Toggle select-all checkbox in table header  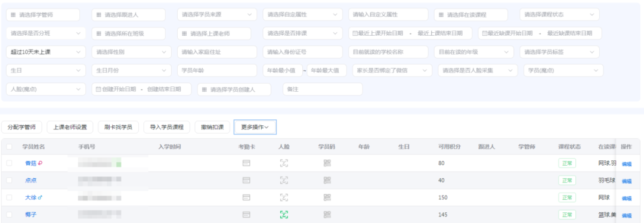(10, 147)
